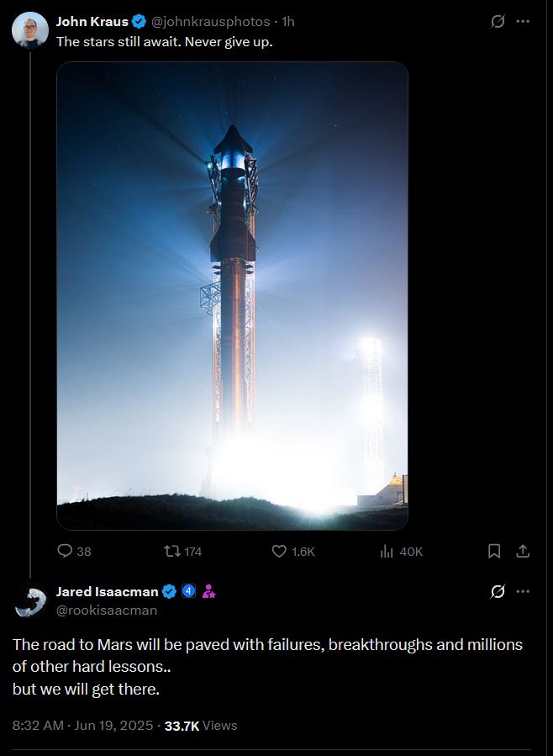Click the purple subscriber badge icon
This screenshot has width=553, height=756.
pyautogui.click(x=208, y=591)
